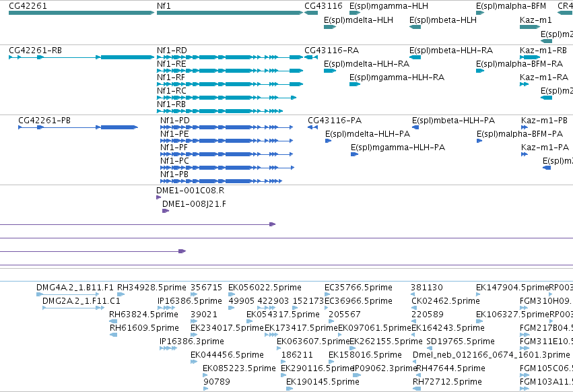Select EST DMG4A2_1.B11.F1
573x392 pixels.
point(67,294)
